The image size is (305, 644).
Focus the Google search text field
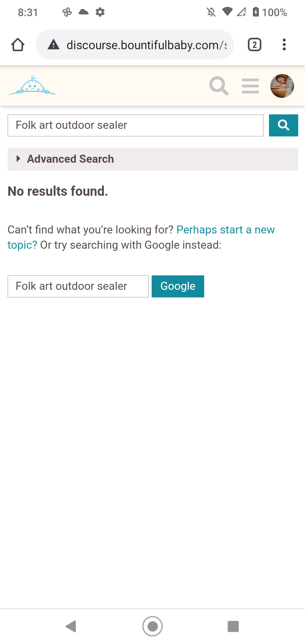click(78, 286)
